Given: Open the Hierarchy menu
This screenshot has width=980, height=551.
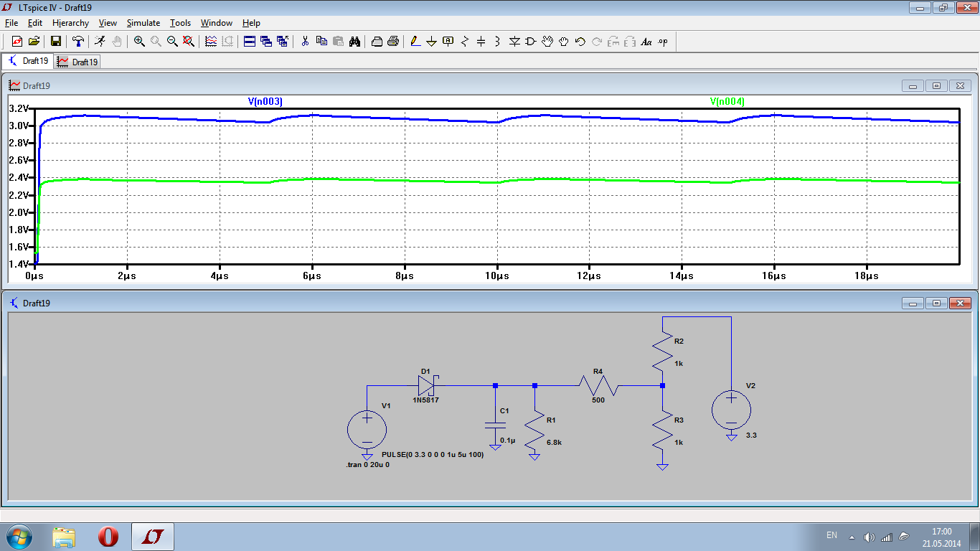Looking at the screenshot, I should pos(70,23).
